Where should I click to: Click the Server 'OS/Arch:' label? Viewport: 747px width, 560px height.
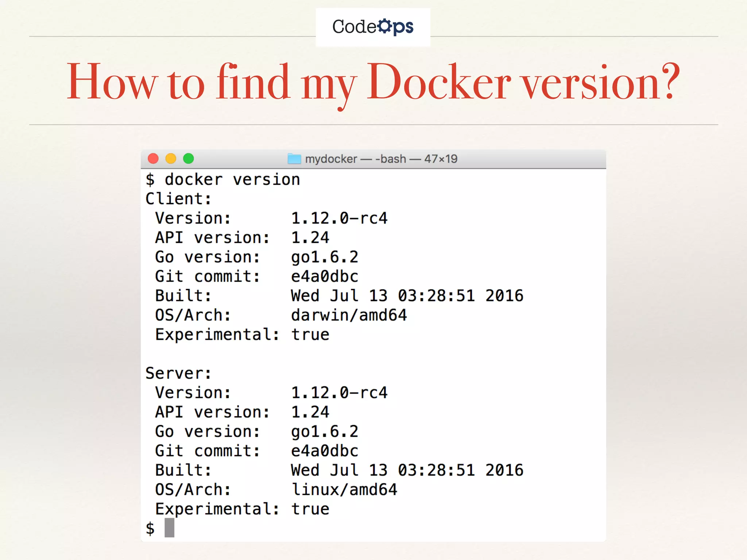coord(193,490)
